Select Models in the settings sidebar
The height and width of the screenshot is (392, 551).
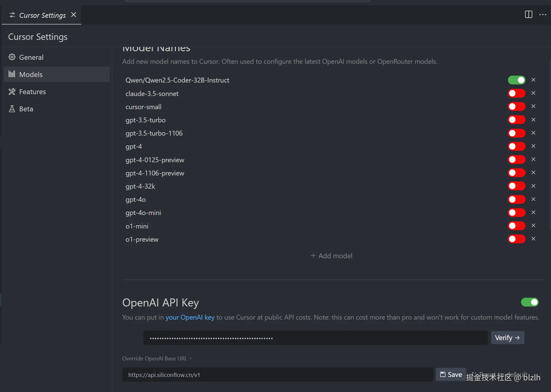click(x=57, y=74)
